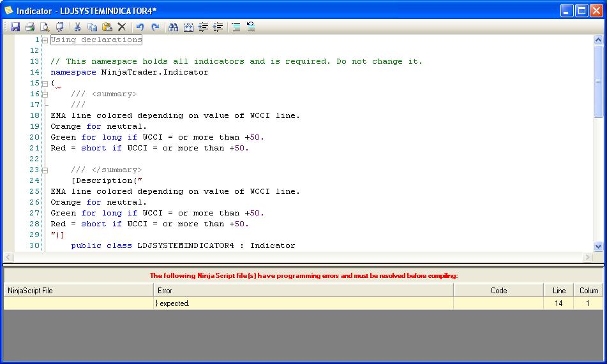
Task: Click the compile icon next to print preview
Action: coord(59,27)
